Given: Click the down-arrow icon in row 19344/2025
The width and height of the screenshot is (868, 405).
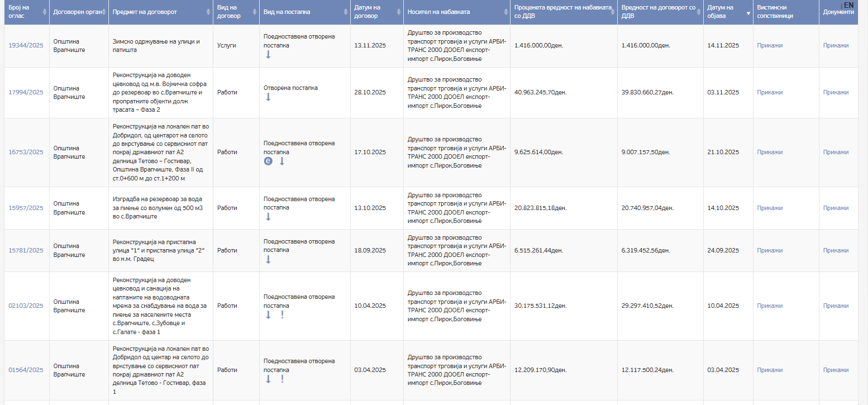Looking at the screenshot, I should [x=268, y=54].
